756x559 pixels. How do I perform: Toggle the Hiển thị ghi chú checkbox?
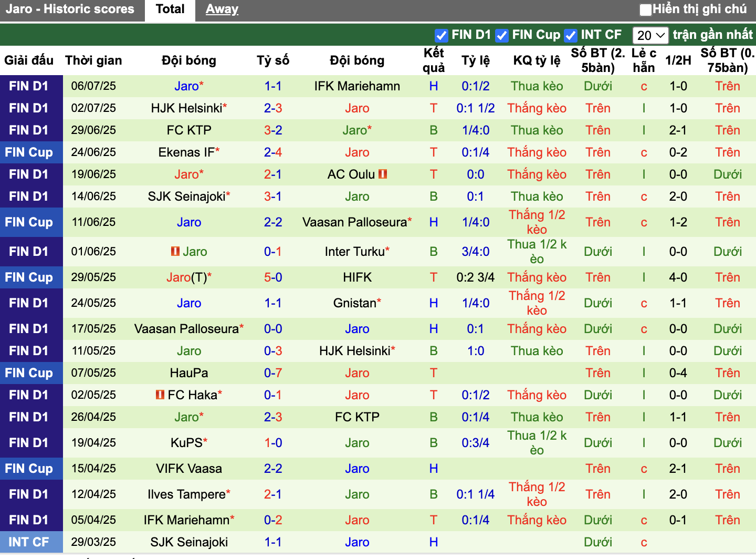pyautogui.click(x=646, y=9)
